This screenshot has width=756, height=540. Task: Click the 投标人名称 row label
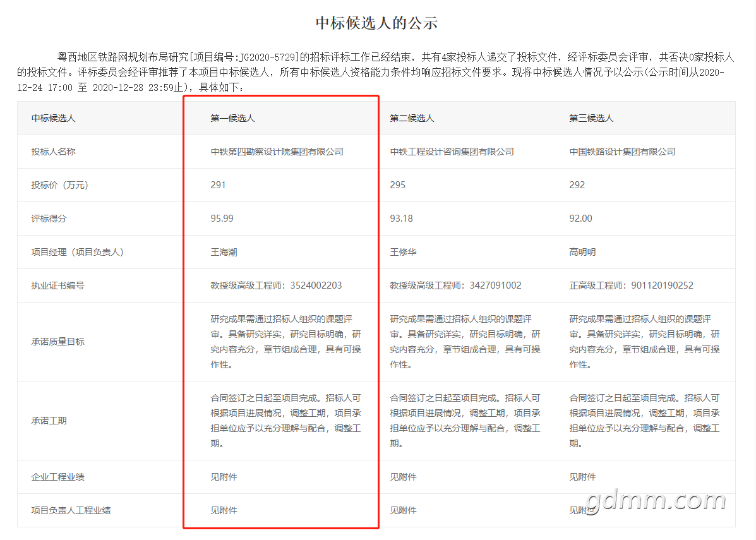(54, 152)
